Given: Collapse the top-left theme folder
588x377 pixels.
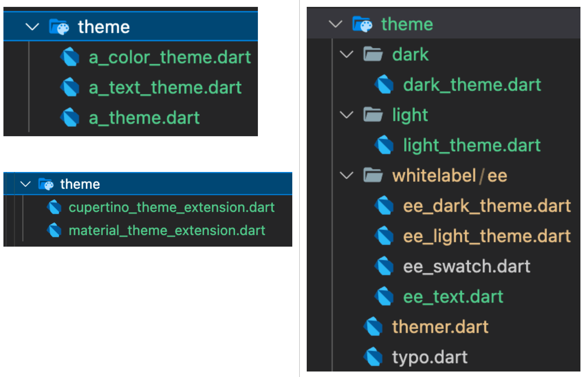Looking at the screenshot, I should click(x=32, y=26).
